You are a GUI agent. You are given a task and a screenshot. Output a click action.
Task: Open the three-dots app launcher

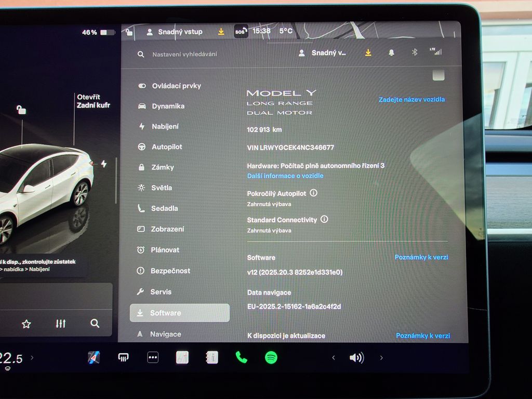click(153, 357)
